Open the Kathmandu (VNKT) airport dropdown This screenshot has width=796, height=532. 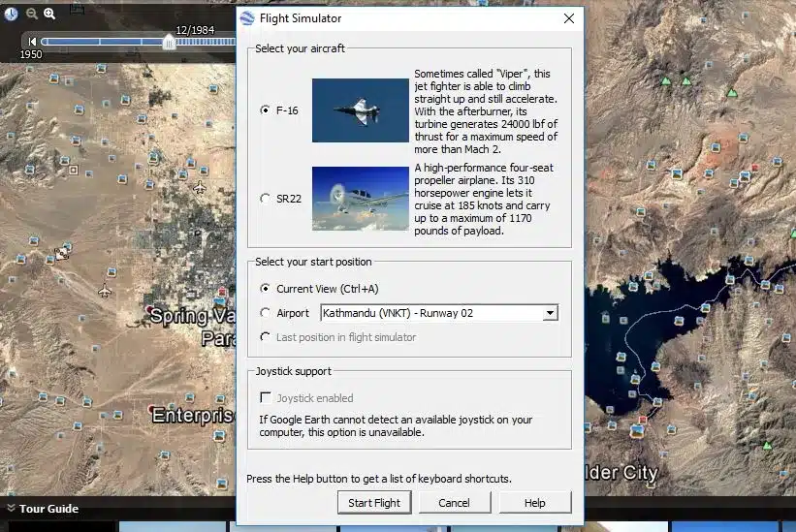[x=550, y=313]
